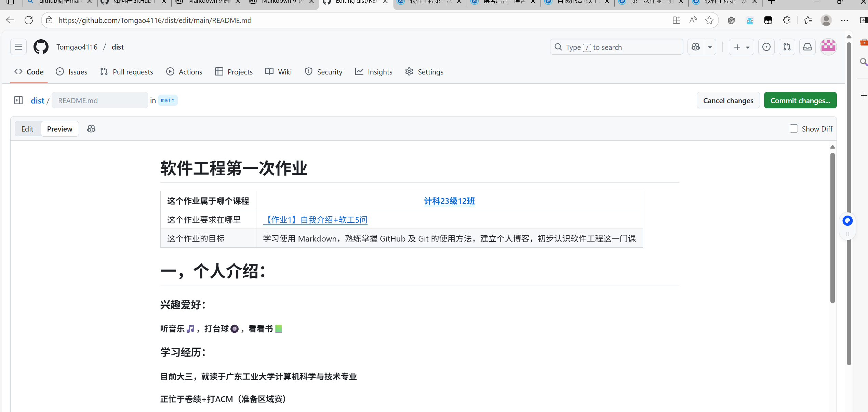
Task: Click the Commit changes button
Action: point(800,100)
